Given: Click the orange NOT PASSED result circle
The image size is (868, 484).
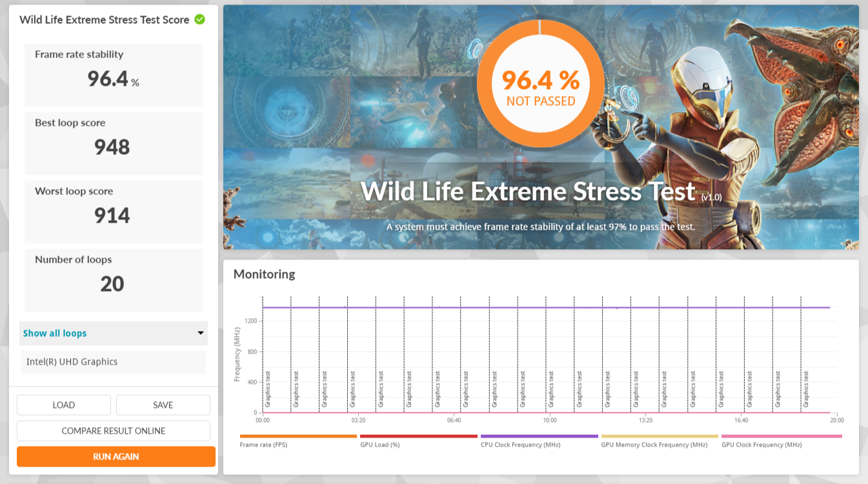Looking at the screenshot, I should click(541, 84).
